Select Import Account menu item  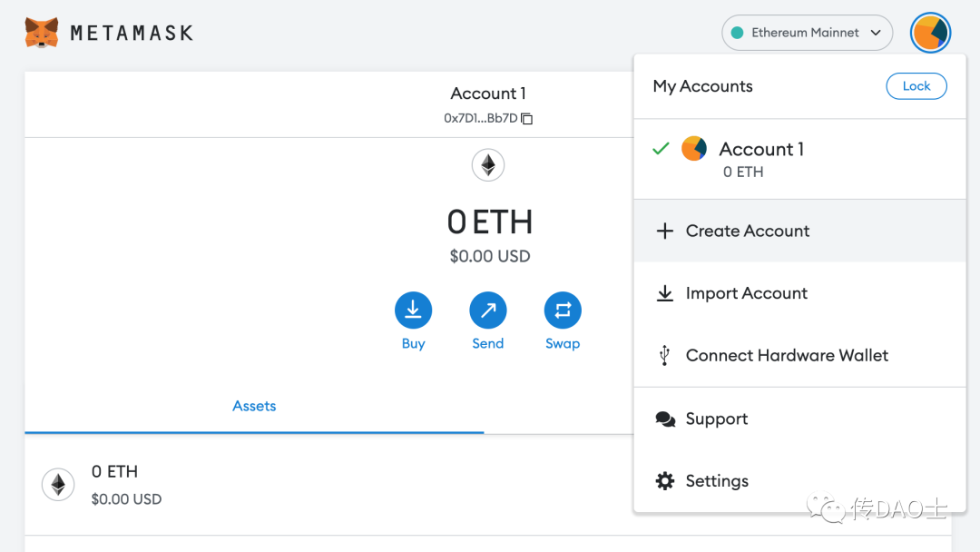click(746, 293)
